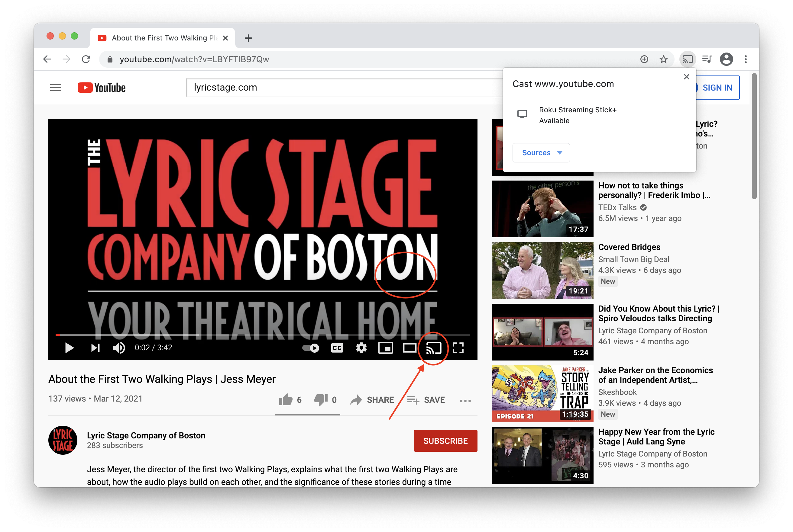
Task: Click the browser address bar URL
Action: pos(194,59)
